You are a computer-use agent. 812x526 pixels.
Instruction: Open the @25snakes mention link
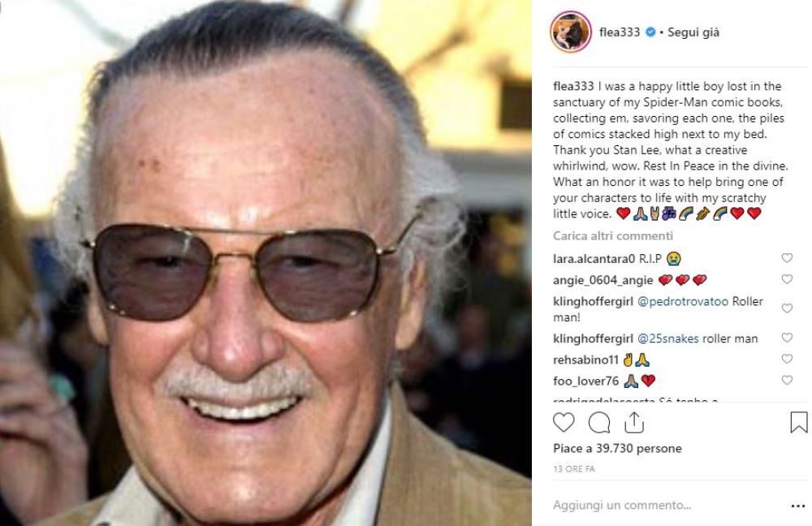point(668,338)
